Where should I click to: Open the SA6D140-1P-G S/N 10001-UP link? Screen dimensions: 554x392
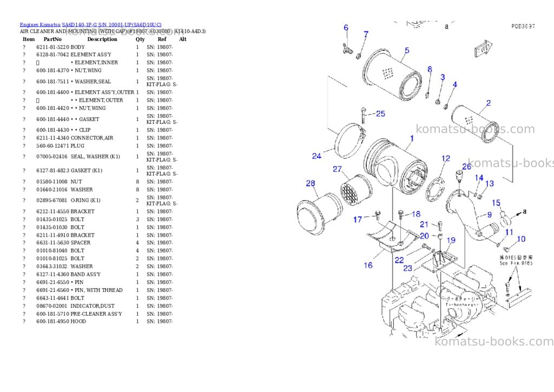click(111, 25)
